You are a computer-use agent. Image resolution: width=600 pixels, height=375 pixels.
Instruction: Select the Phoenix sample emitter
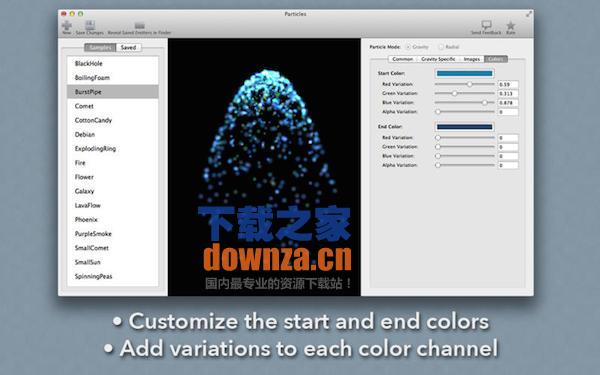pos(113,219)
